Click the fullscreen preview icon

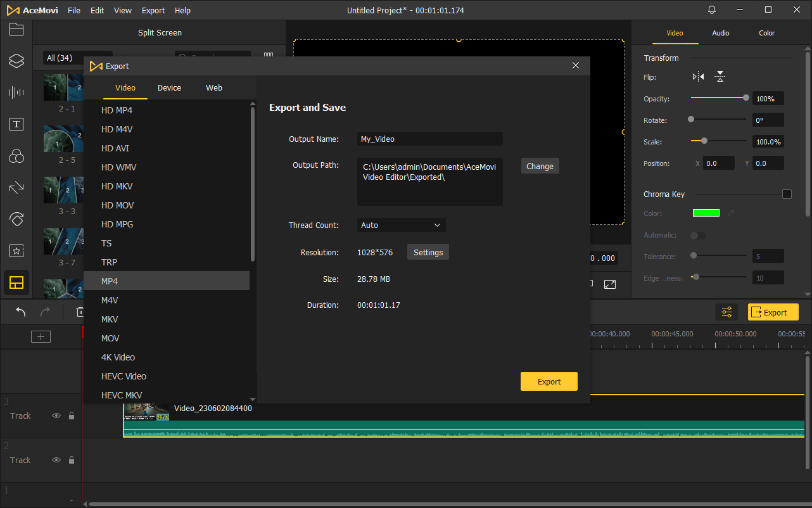point(610,284)
